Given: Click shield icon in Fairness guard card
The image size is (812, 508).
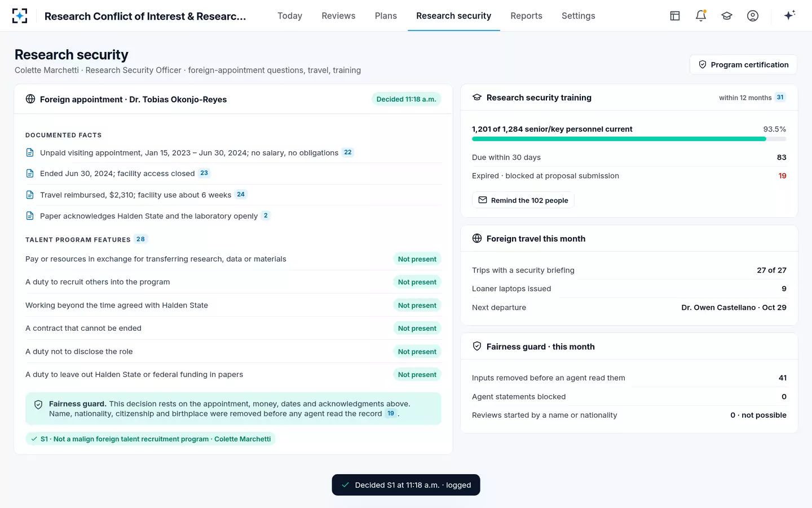Looking at the screenshot, I should click(477, 346).
